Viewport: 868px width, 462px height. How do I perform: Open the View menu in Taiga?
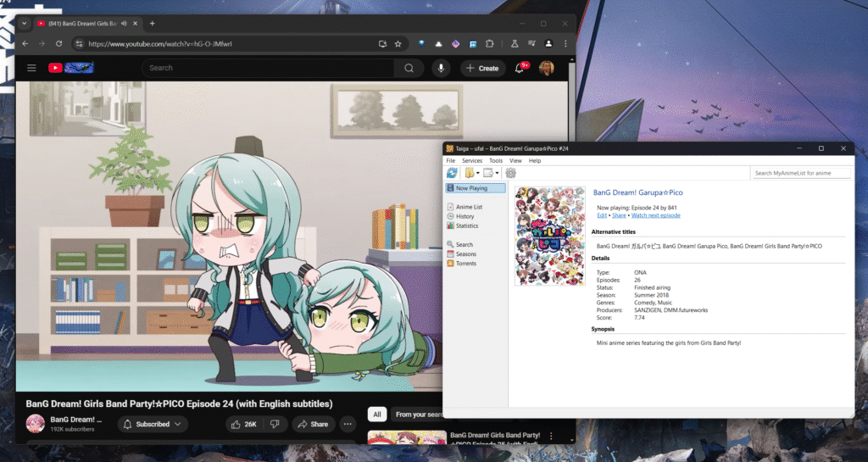coord(515,160)
